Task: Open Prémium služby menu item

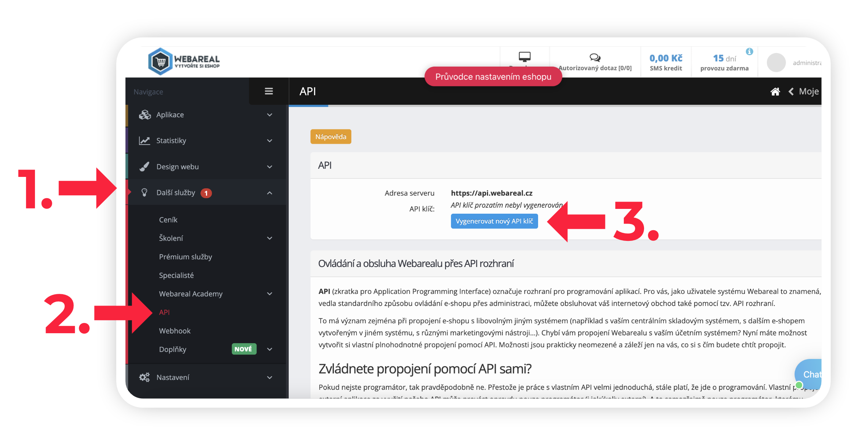Action: coord(185,257)
